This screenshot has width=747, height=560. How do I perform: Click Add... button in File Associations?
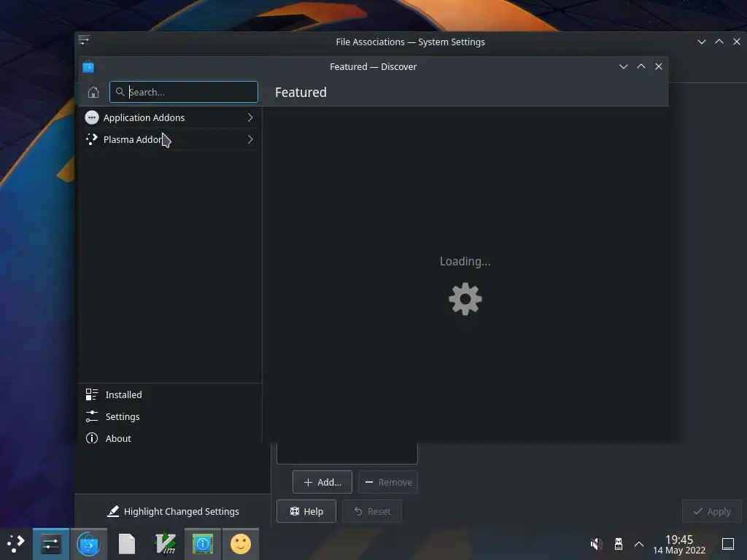coord(322,483)
